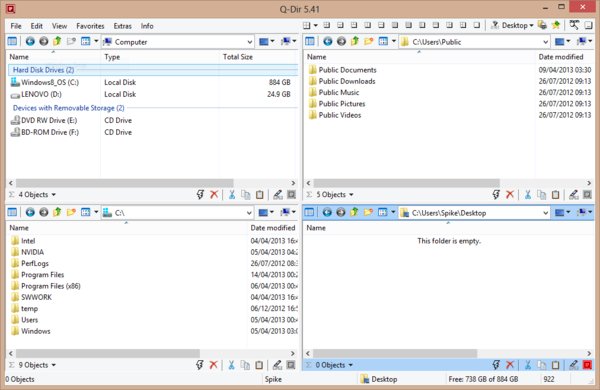Select the Windows8_OS (C:) drive
This screenshot has width=600, height=390.
pos(45,82)
